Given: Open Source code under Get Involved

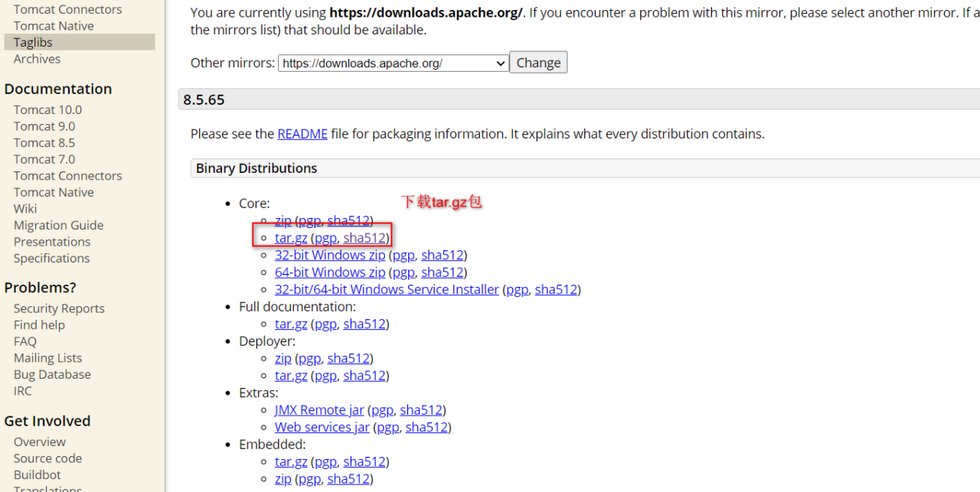Looking at the screenshot, I should 47,458.
